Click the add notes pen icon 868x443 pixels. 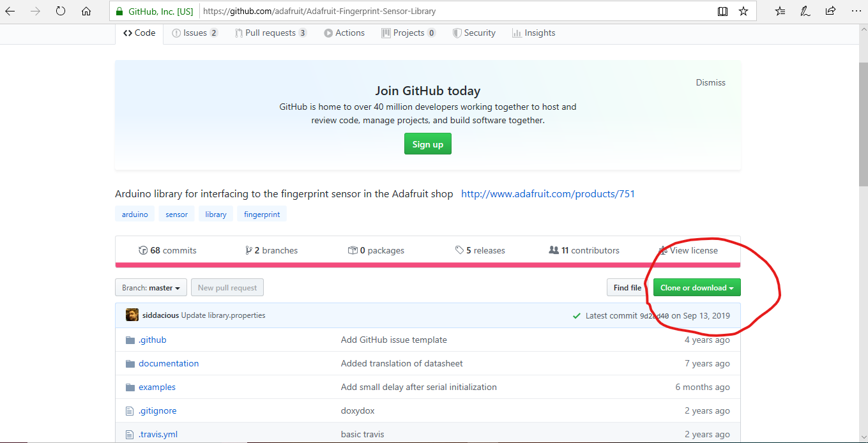(x=805, y=11)
